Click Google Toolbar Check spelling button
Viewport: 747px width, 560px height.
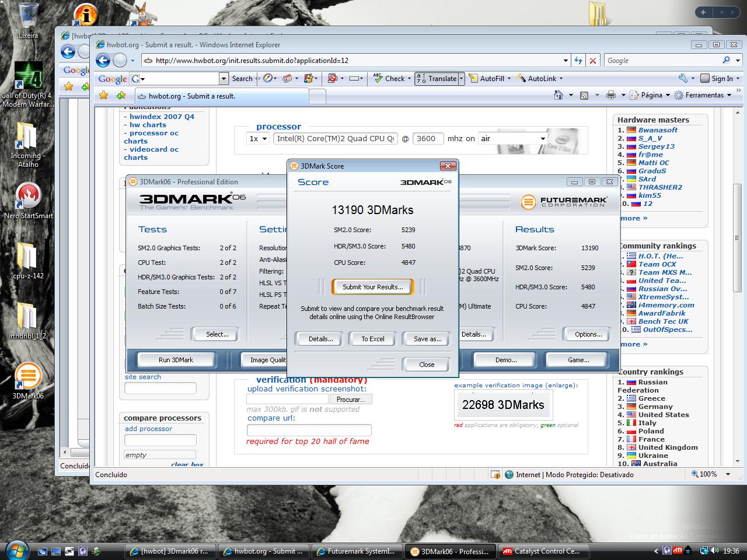pyautogui.click(x=389, y=78)
